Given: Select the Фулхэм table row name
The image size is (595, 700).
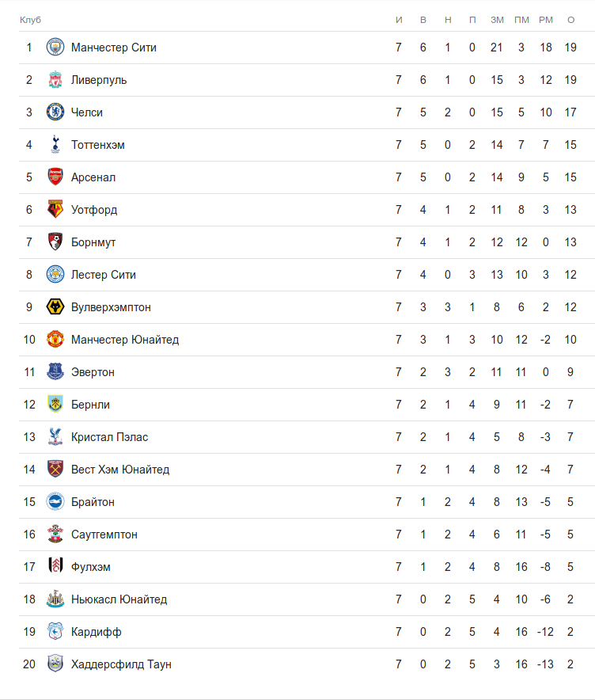Looking at the screenshot, I should click(91, 567).
